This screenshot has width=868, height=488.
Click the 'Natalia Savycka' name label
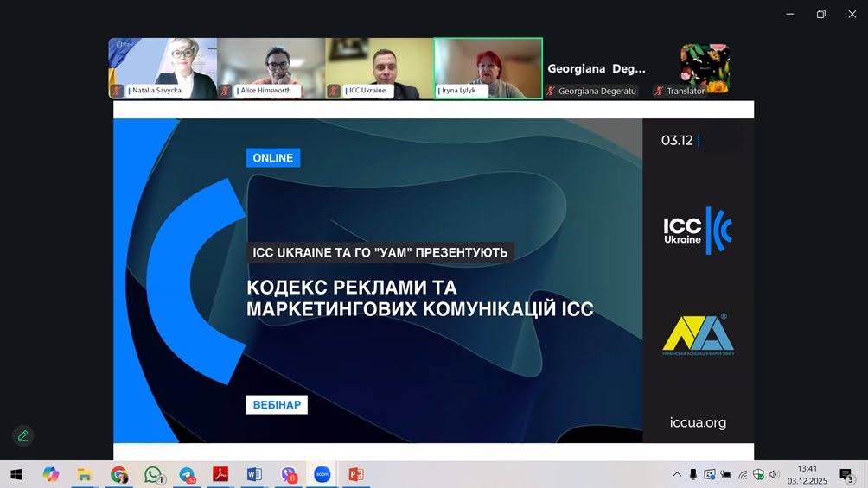tap(156, 90)
